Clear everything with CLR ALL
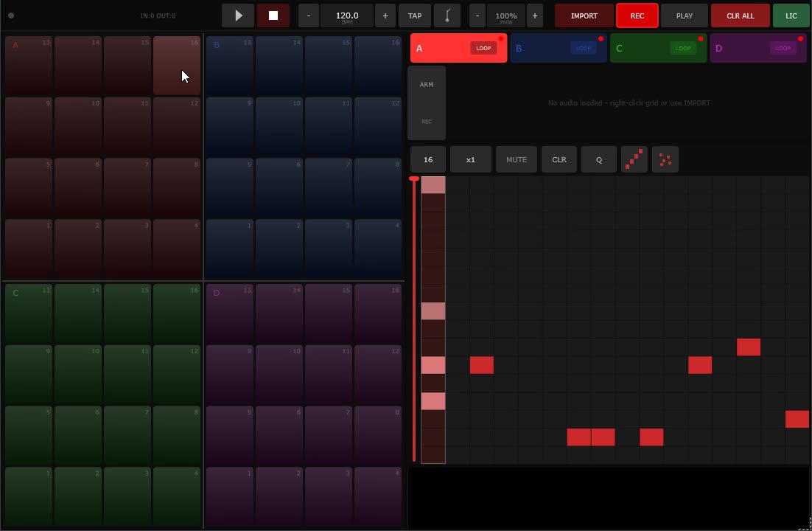 740,15
